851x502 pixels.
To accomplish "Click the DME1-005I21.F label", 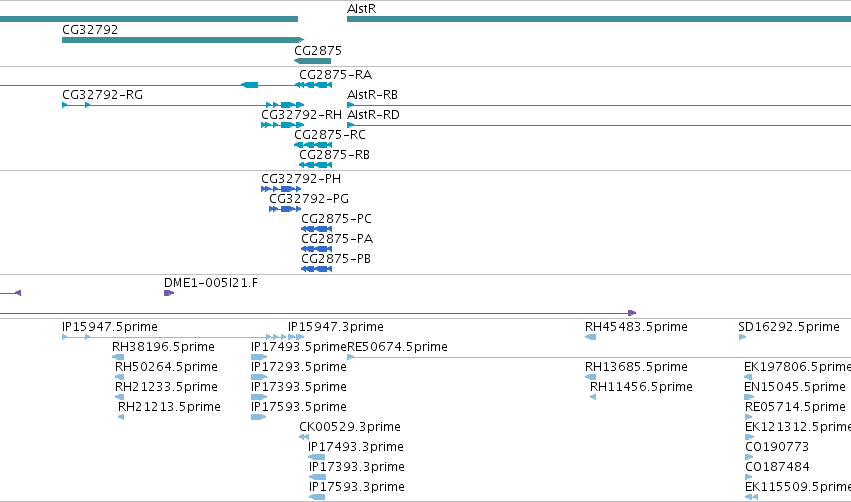I will (x=211, y=283).
